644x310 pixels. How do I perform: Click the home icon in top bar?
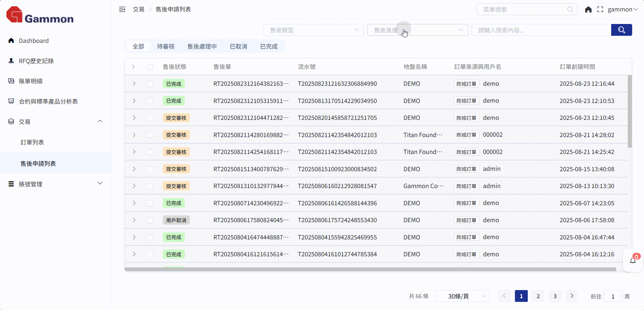point(588,9)
